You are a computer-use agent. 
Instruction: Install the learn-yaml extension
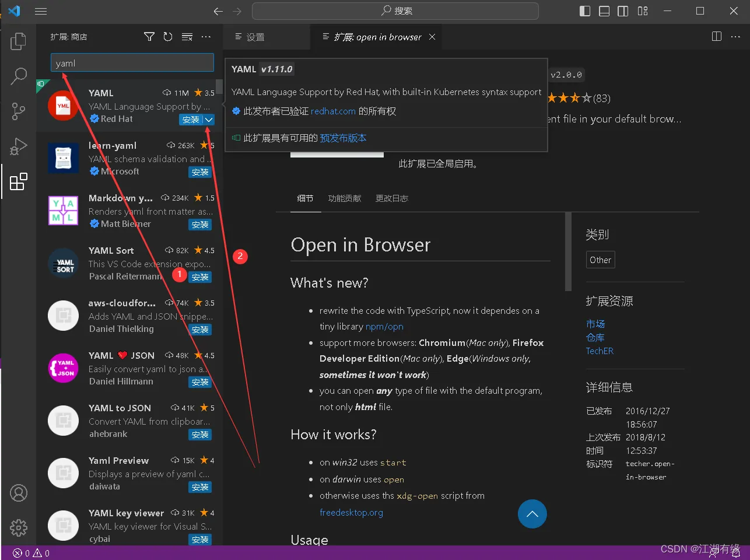200,172
